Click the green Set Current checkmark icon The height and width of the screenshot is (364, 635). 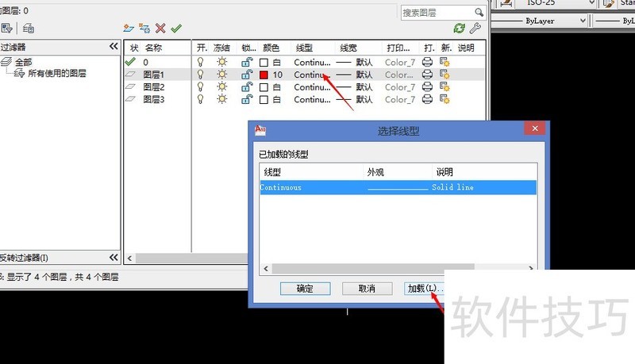pyautogui.click(x=176, y=29)
